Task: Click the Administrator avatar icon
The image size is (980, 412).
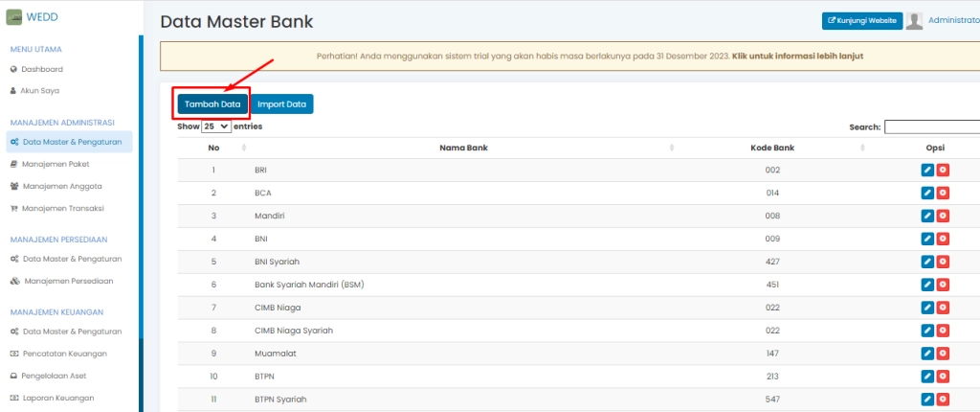Action: click(x=915, y=20)
